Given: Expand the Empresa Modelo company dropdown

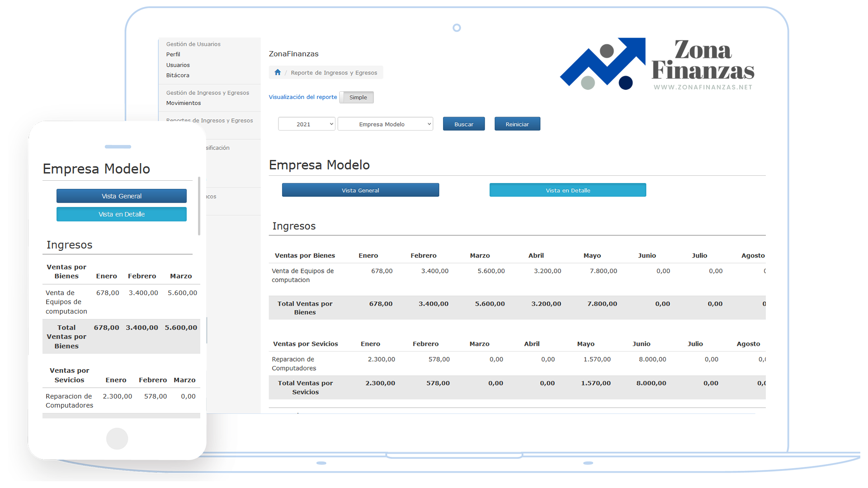Looking at the screenshot, I should [x=385, y=124].
